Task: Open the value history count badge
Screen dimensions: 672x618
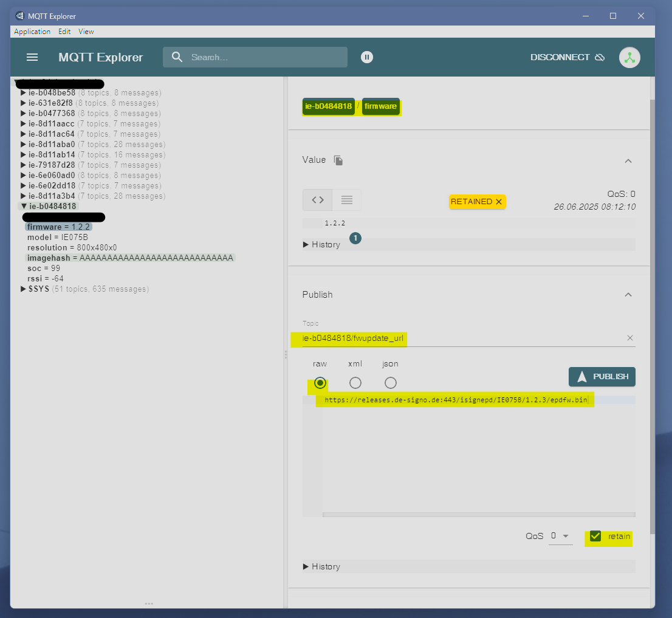Action: [x=355, y=238]
